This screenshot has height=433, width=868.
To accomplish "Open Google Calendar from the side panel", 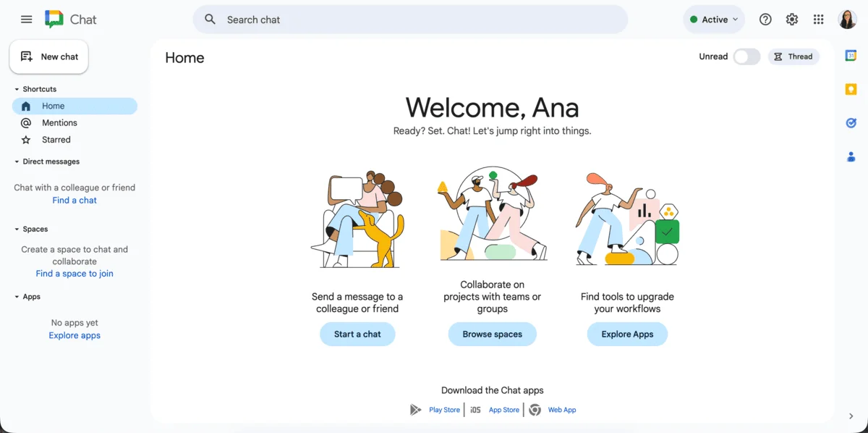I will tap(851, 54).
